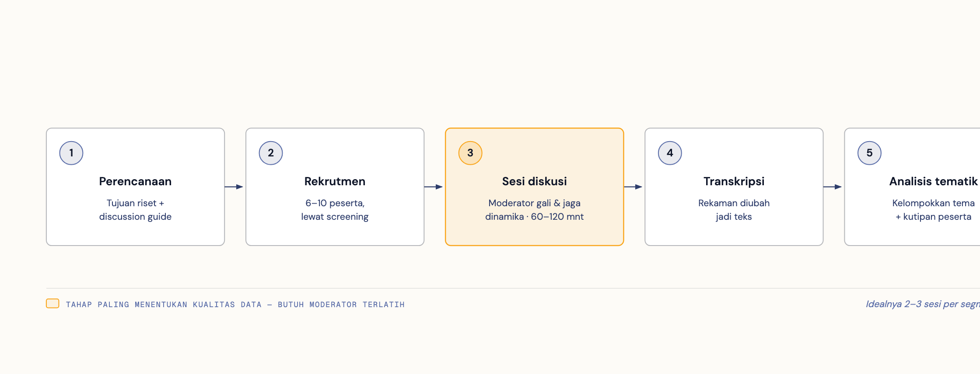
Task: Select the orange step 3 badge
Action: [x=470, y=153]
